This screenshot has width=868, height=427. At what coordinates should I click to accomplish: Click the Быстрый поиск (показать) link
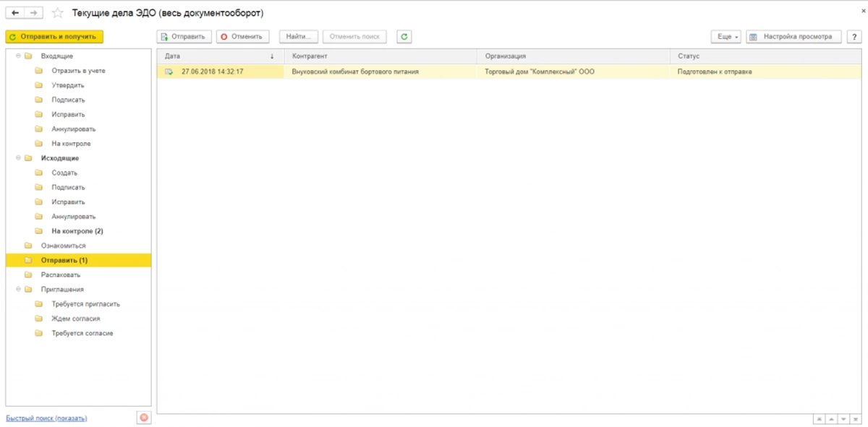46,418
